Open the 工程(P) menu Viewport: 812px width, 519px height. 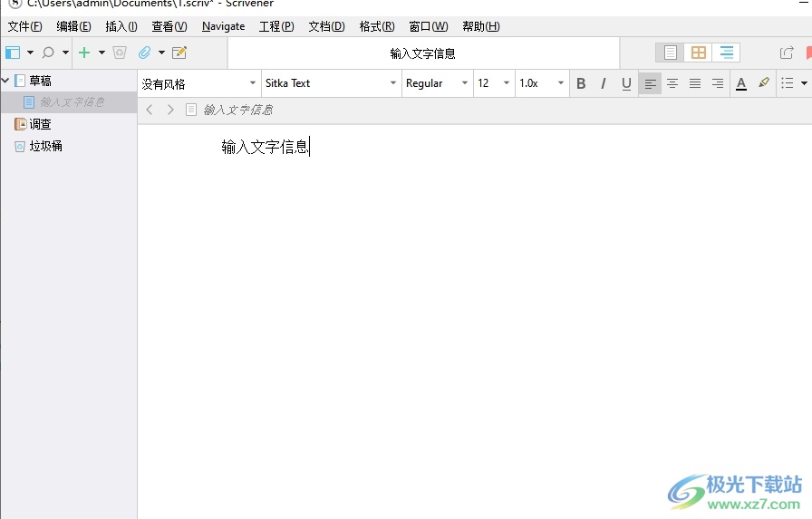pos(276,26)
